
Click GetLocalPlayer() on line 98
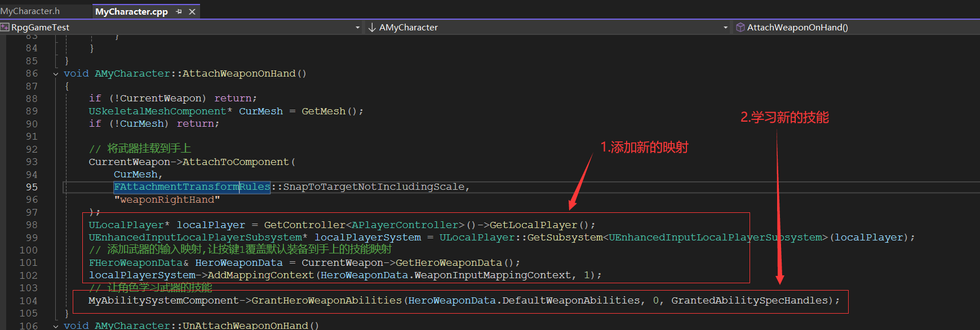click(x=539, y=225)
